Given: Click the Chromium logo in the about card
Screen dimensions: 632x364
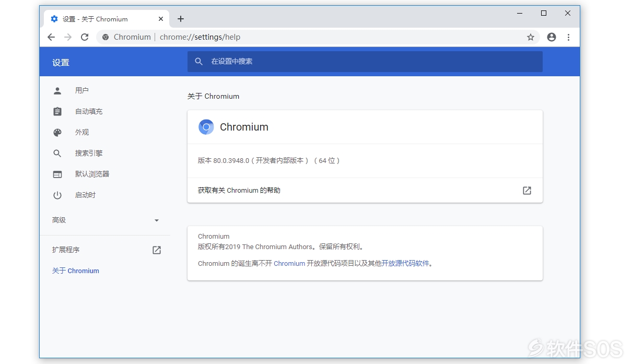Looking at the screenshot, I should pyautogui.click(x=206, y=127).
